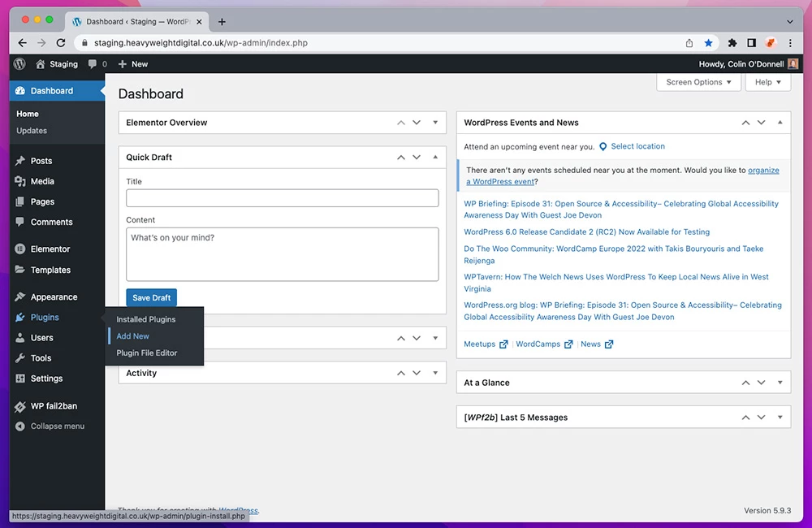This screenshot has height=528, width=812.
Task: Click the Save Draft button
Action: [151, 298]
